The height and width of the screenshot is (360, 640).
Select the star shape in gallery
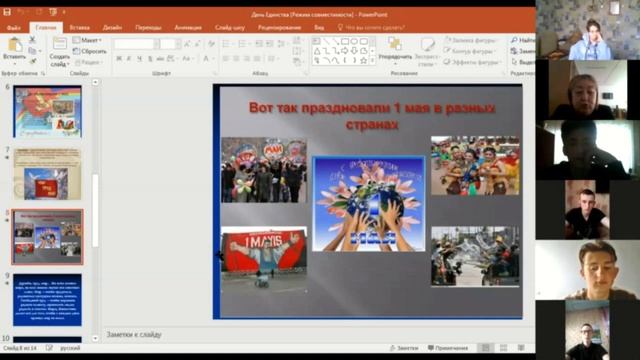[x=364, y=60]
